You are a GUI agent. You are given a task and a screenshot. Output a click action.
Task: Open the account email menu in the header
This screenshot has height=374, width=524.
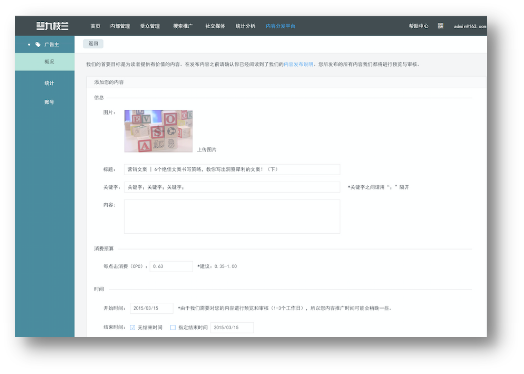coord(470,26)
